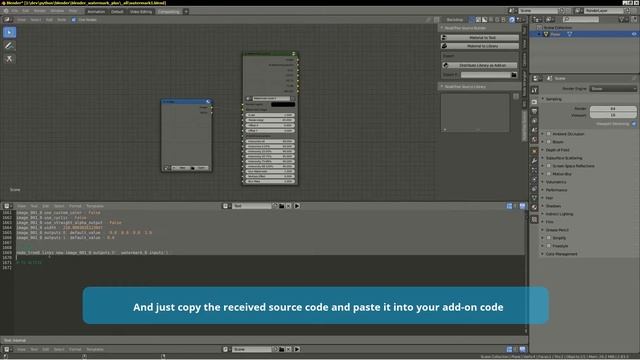This screenshot has height=360, width=640.
Task: Expand the Shadows panel
Action: pos(552,206)
